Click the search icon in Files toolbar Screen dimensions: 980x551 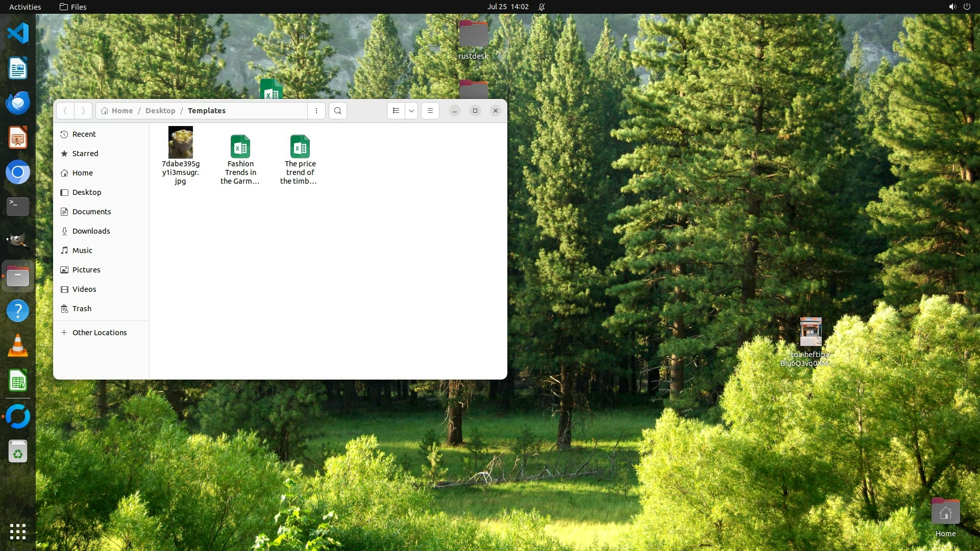pyautogui.click(x=337, y=111)
